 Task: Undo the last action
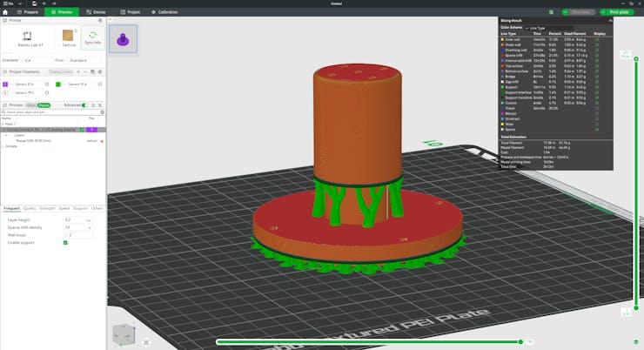(44, 3)
